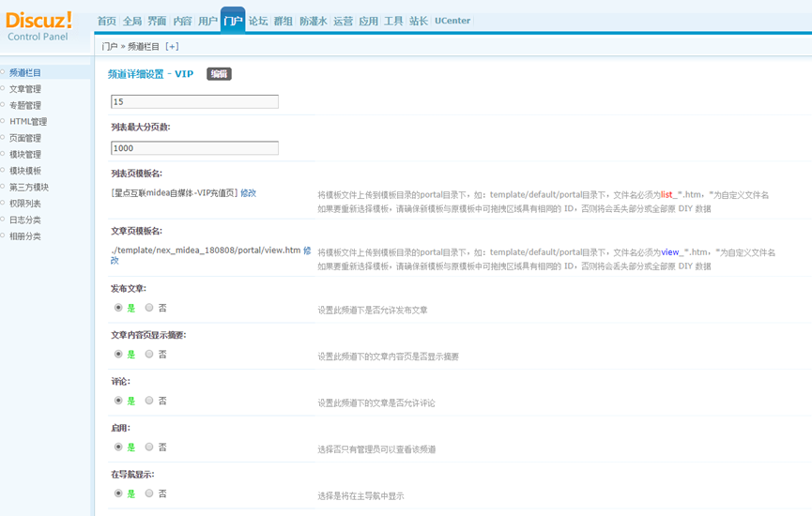The width and height of the screenshot is (812, 516).
Task: Select 频道栏目 in the sidebar
Action: [x=24, y=72]
